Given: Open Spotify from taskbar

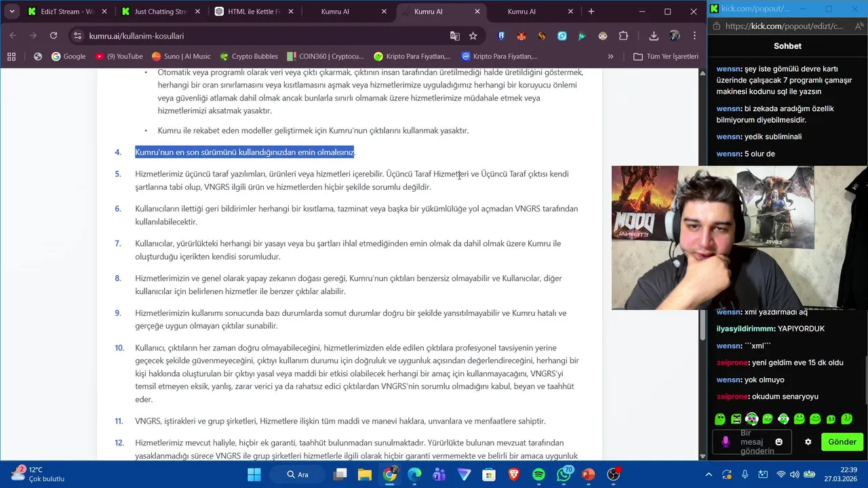Looking at the screenshot, I should coord(538,474).
